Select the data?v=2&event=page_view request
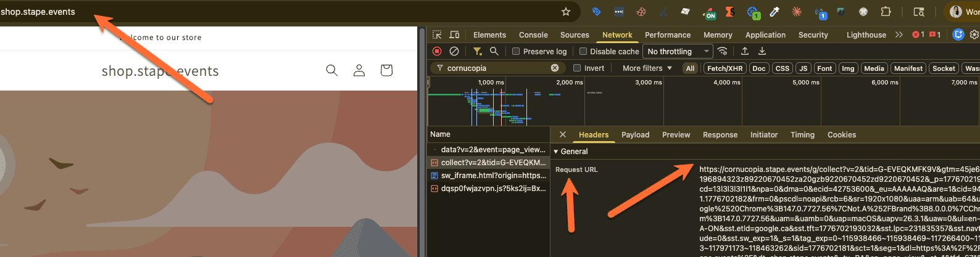Image resolution: width=980 pixels, height=257 pixels. click(489, 150)
